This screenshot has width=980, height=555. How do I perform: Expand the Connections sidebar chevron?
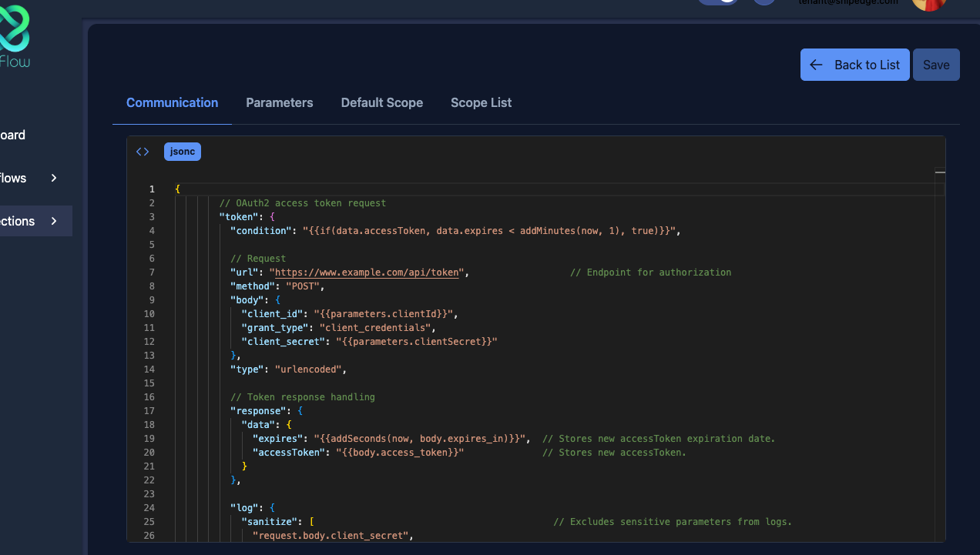pyautogui.click(x=54, y=221)
